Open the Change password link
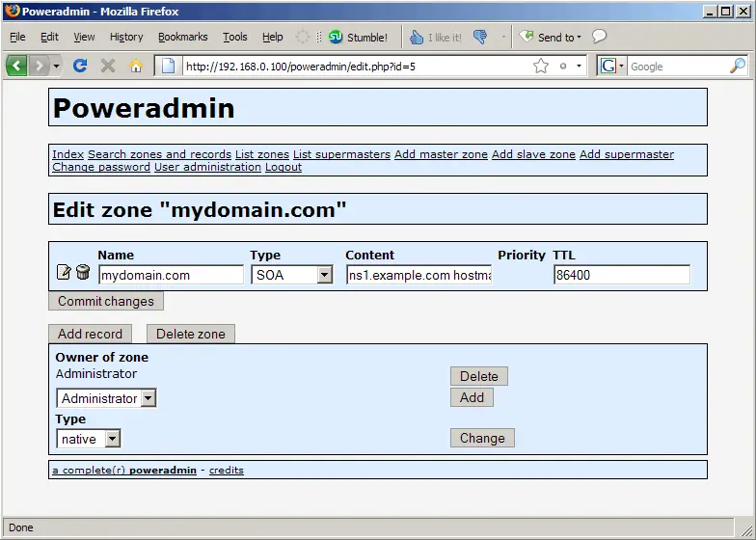Image resolution: width=756 pixels, height=540 pixels. tap(101, 167)
